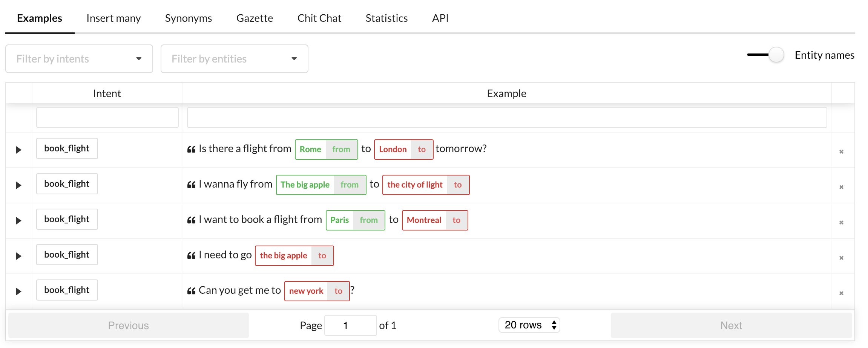Change the 20 rows page size selector
Screen dimensions: 868x348
[x=529, y=325]
